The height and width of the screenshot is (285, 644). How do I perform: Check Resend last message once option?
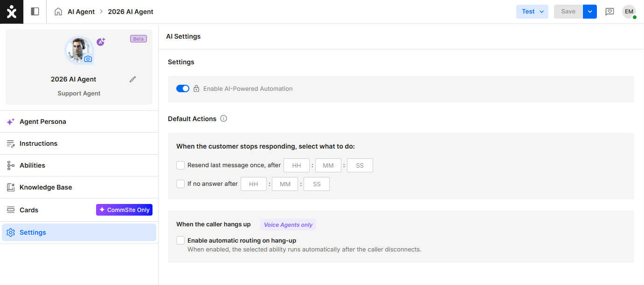pos(180,165)
